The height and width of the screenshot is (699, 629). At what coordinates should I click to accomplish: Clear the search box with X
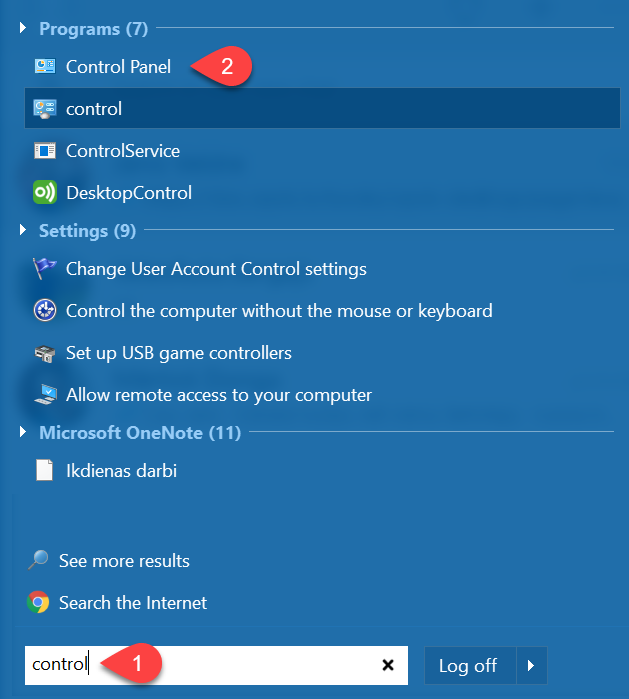(x=388, y=665)
